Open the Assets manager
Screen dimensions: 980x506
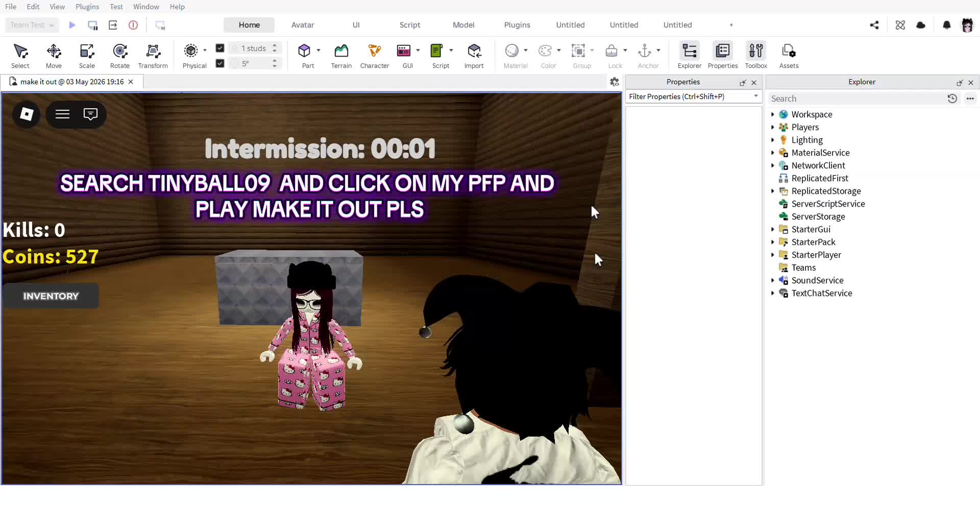coord(789,56)
